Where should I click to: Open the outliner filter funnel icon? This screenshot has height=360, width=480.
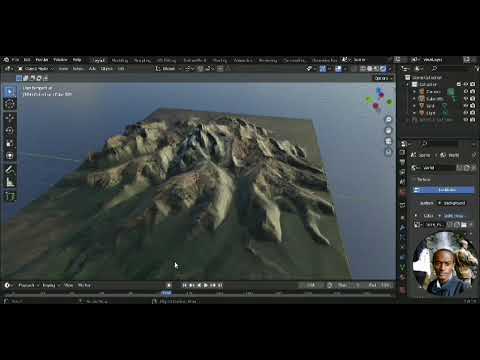click(x=476, y=68)
